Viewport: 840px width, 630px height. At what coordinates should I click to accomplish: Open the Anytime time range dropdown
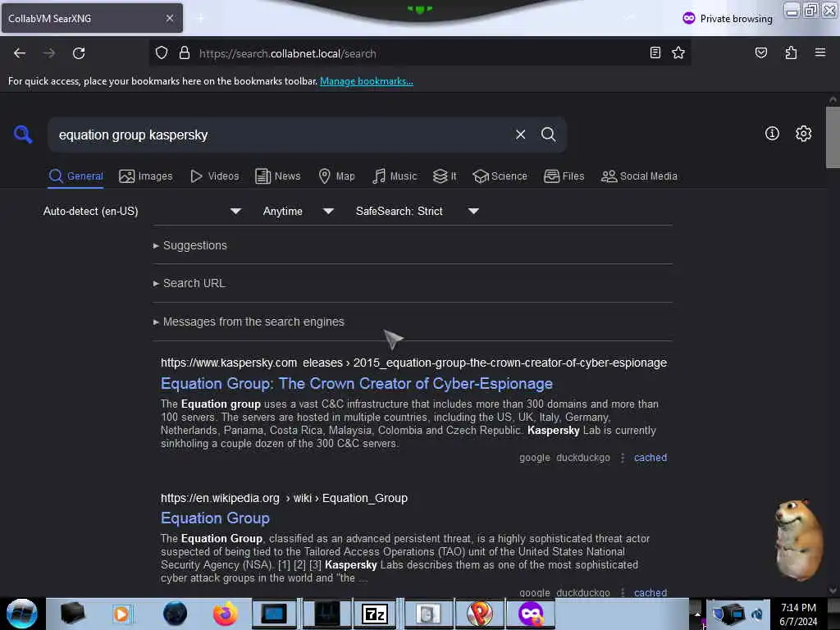299,211
